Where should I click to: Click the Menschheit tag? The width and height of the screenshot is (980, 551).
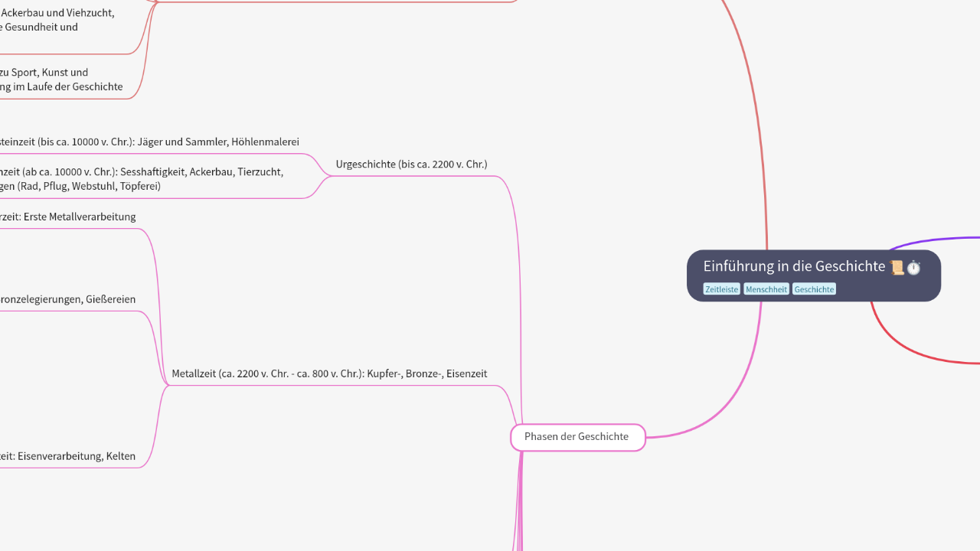(x=766, y=289)
